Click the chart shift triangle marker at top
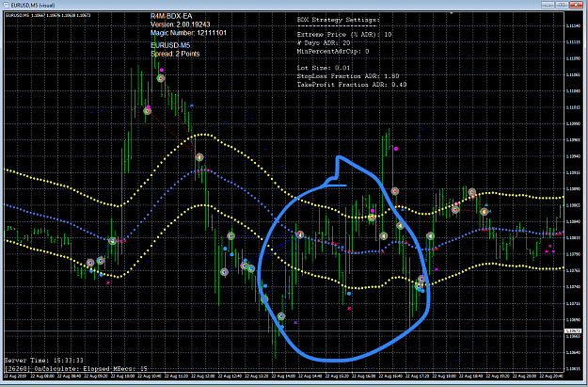Viewport: 588px width, 387px height. tap(452, 13)
